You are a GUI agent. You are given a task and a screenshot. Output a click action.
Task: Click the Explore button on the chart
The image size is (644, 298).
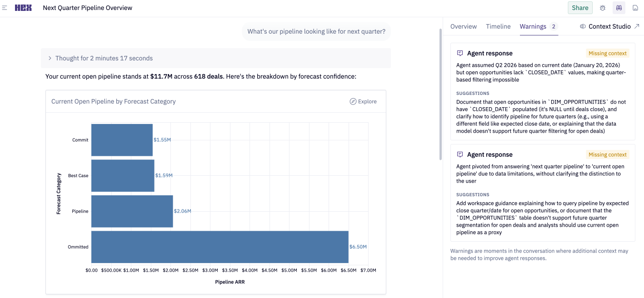[363, 101]
